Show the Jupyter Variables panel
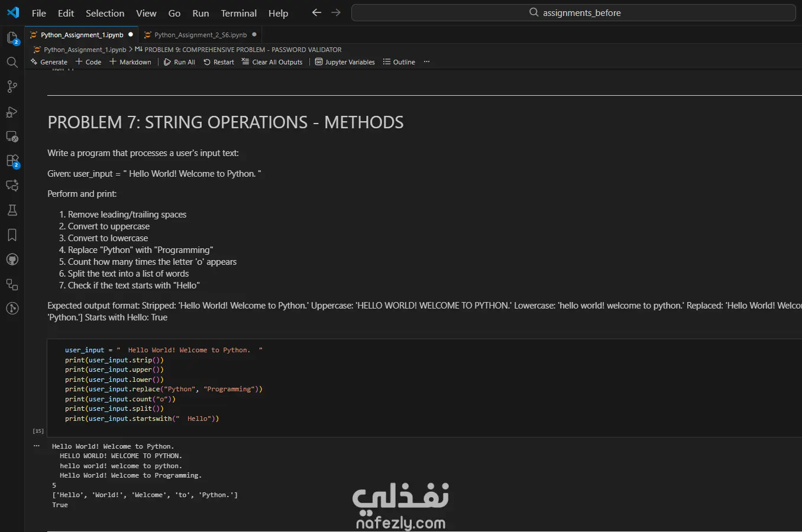This screenshot has height=532, width=802. coord(345,62)
